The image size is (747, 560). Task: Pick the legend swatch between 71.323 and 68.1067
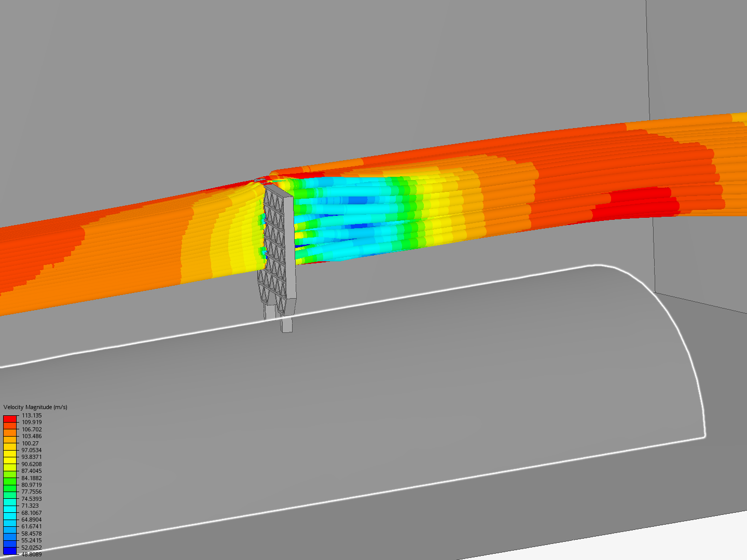pos(10,509)
